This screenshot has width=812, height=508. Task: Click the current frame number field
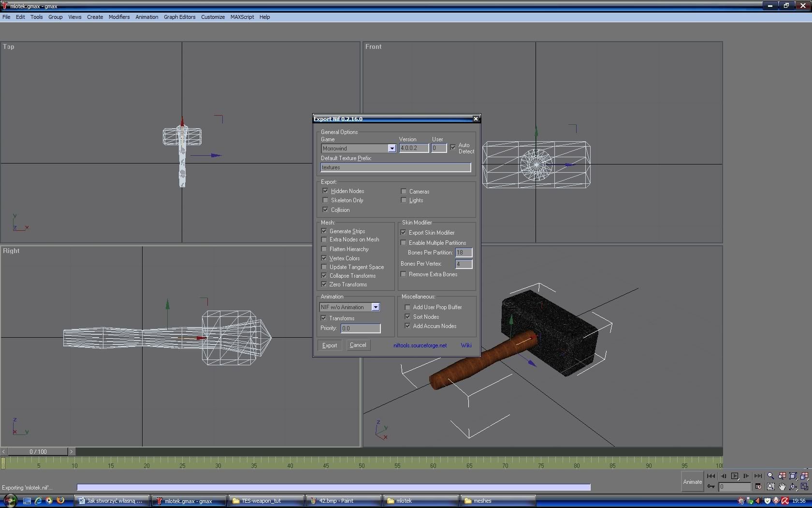click(734, 487)
